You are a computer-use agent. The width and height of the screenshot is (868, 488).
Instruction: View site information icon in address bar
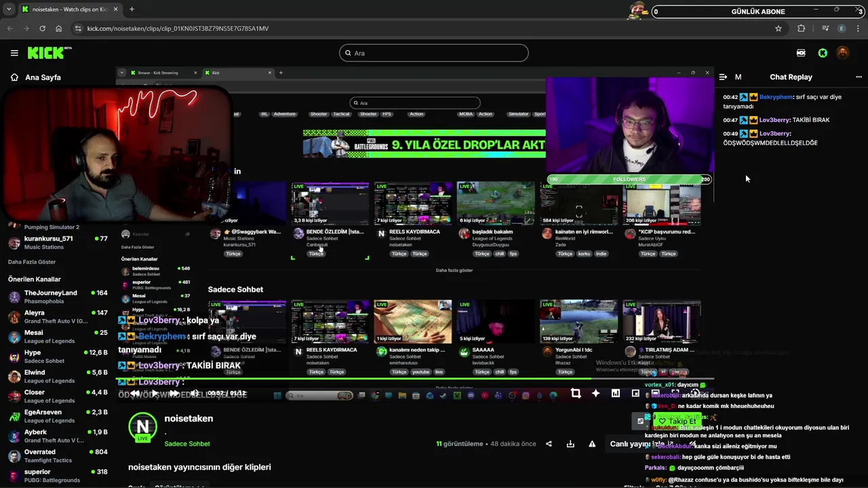pos(78,28)
